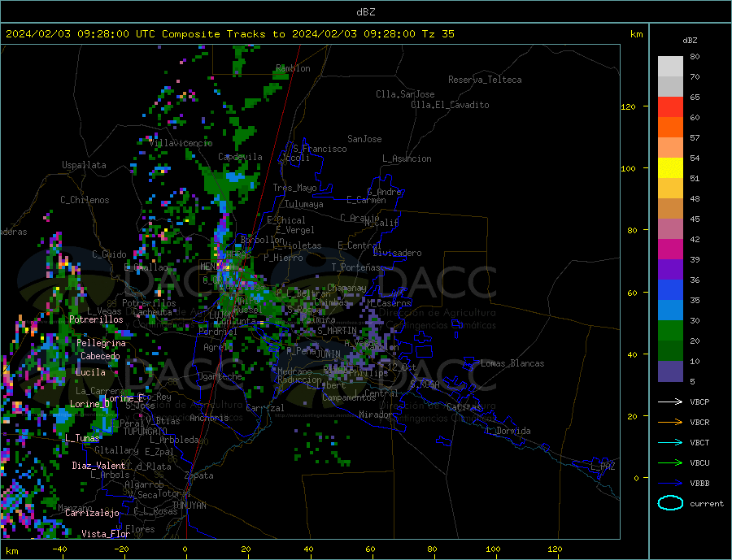Viewport: 732px width, 560px height.
Task: Select the lightest gray 80–70 dBZ swatch
Action: tap(670, 67)
